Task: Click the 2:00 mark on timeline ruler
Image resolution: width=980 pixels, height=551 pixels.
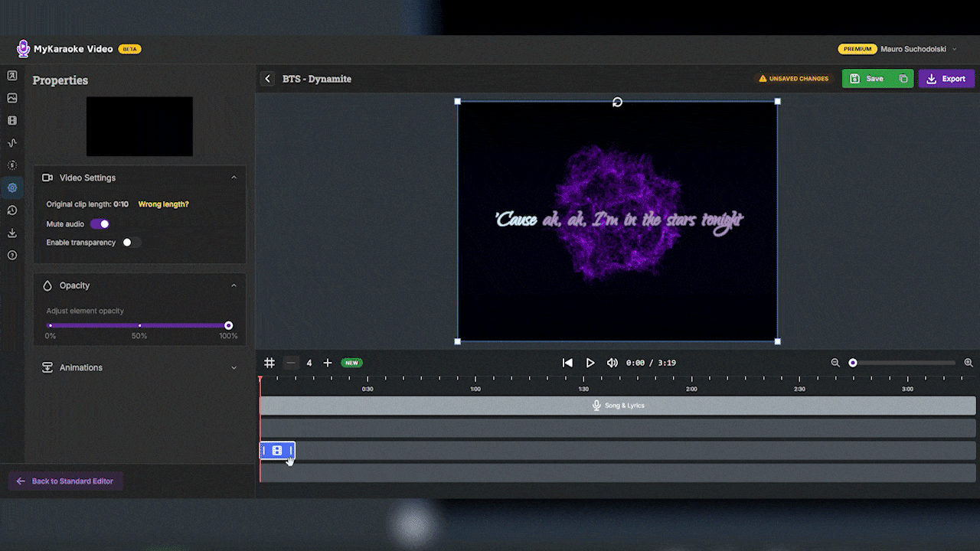Action: pos(691,389)
